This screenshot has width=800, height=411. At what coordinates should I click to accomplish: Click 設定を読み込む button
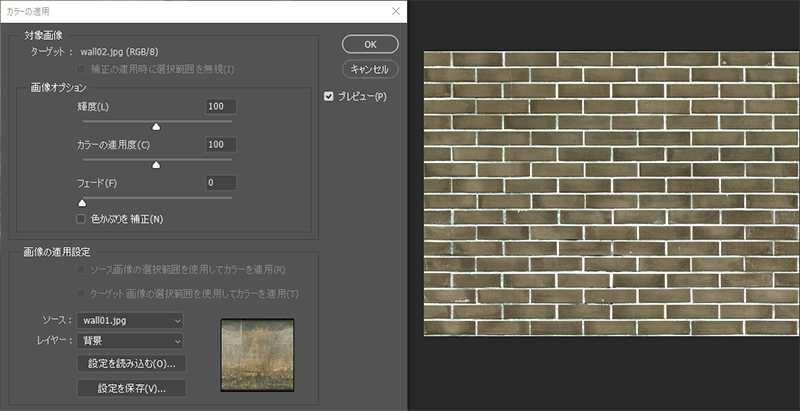pos(131,363)
